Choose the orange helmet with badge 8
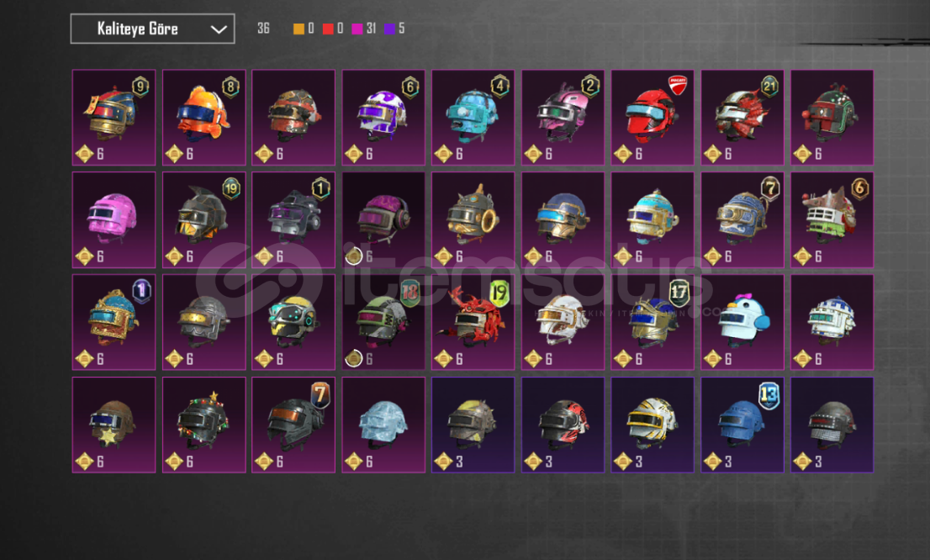 coord(203,118)
